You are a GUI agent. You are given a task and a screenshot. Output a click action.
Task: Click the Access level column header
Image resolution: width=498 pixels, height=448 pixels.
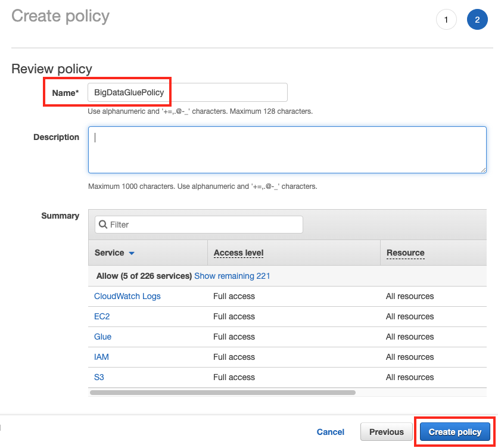tap(238, 253)
